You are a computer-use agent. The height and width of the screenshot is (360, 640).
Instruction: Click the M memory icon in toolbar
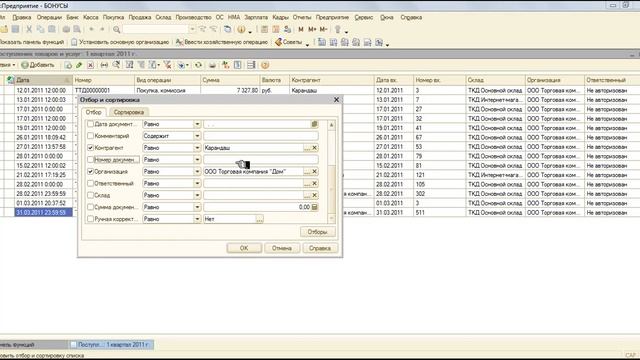pyautogui.click(x=301, y=29)
